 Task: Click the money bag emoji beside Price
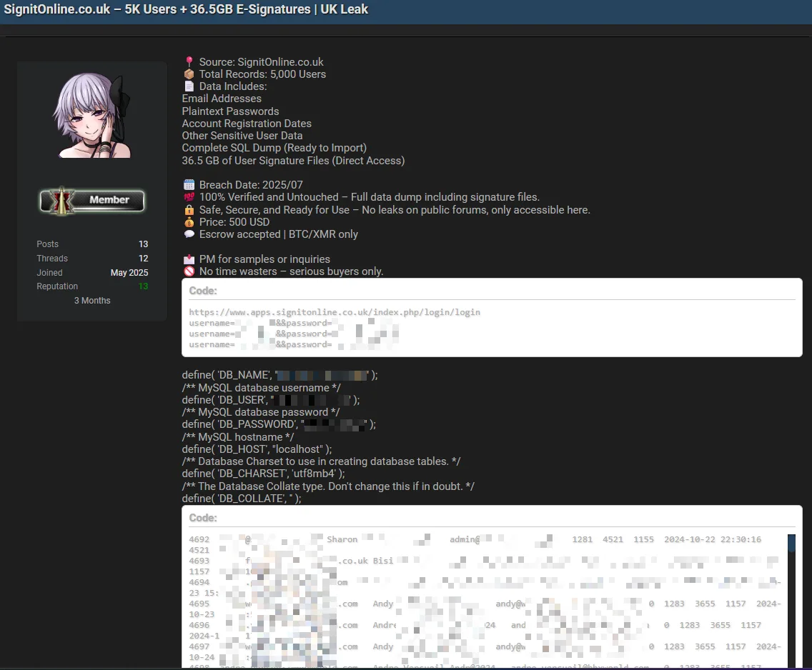pyautogui.click(x=189, y=222)
